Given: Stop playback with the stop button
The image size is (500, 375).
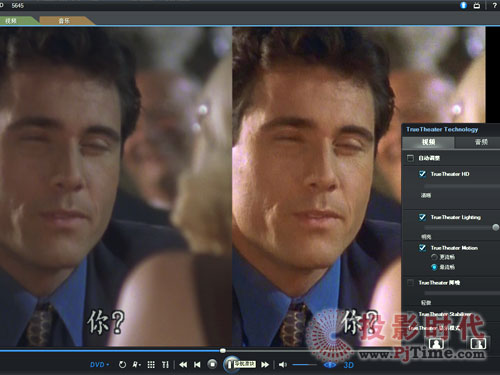Looking at the screenshot, I should (212, 364).
